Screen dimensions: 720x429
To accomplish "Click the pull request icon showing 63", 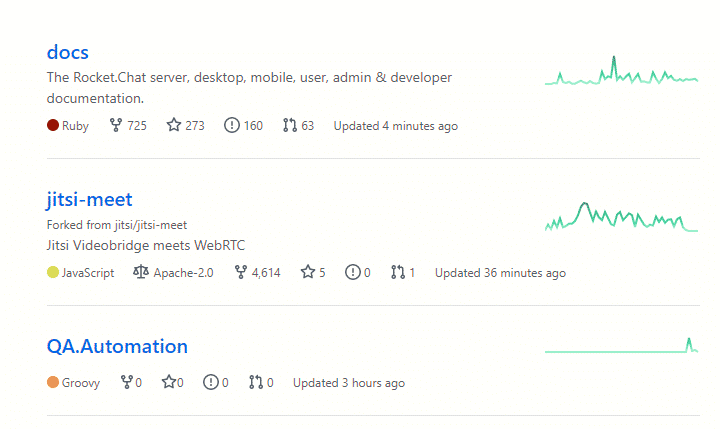I will 290,125.
